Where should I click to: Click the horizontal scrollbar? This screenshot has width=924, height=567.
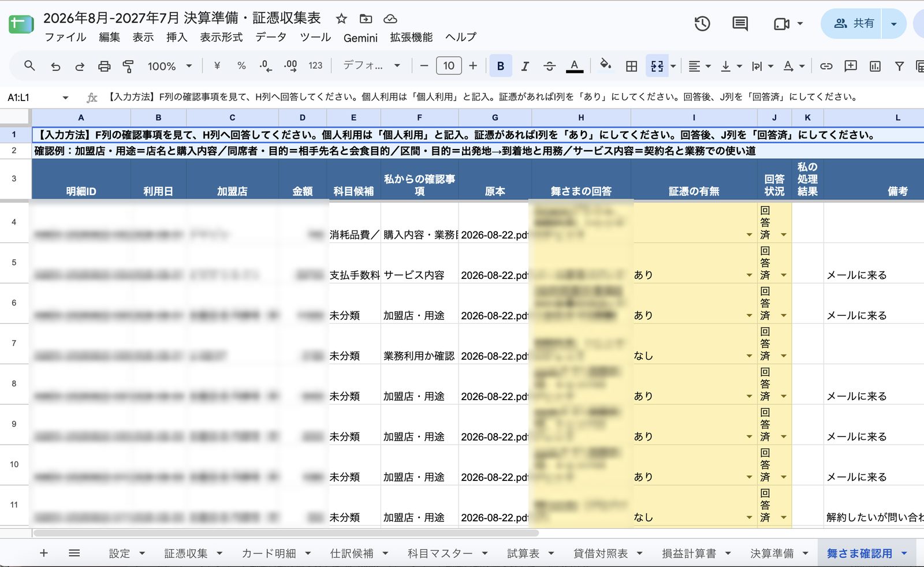click(286, 533)
